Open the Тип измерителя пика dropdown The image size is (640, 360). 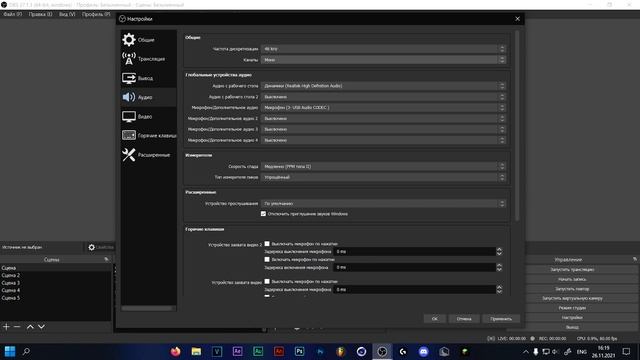(x=383, y=177)
